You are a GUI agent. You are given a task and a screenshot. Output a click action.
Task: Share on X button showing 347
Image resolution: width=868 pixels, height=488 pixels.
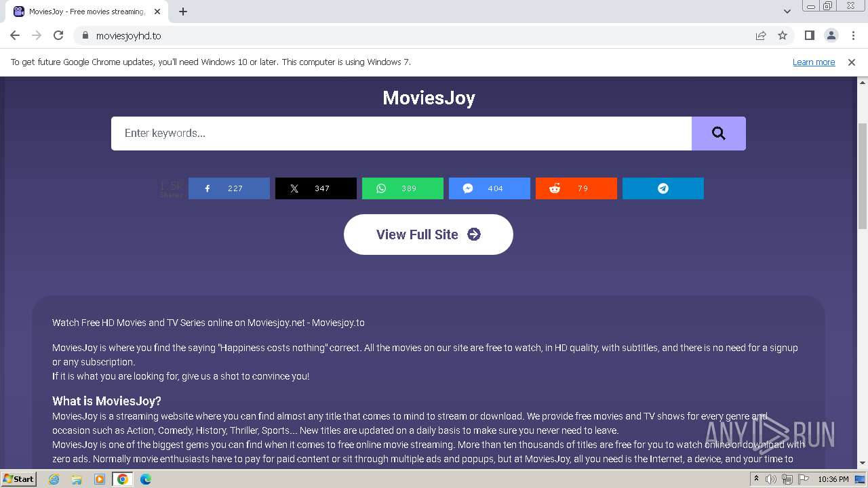click(316, 188)
